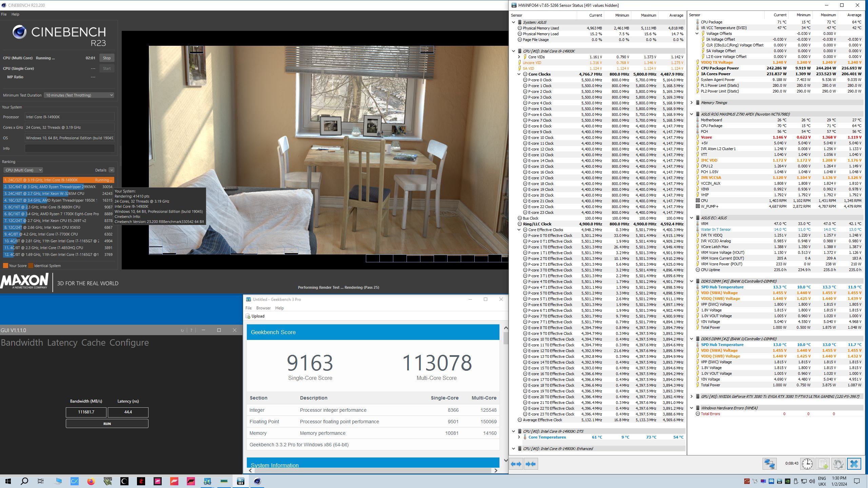The width and height of the screenshot is (868, 488).
Task: Click Geekbench horizontal scrollbar right arrow
Action: (496, 470)
